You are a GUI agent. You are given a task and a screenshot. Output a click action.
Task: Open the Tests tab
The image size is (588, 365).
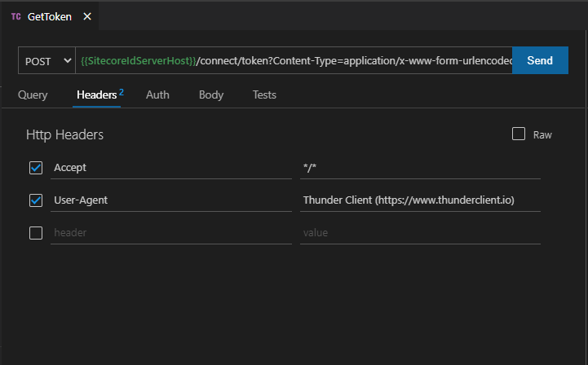pos(264,95)
